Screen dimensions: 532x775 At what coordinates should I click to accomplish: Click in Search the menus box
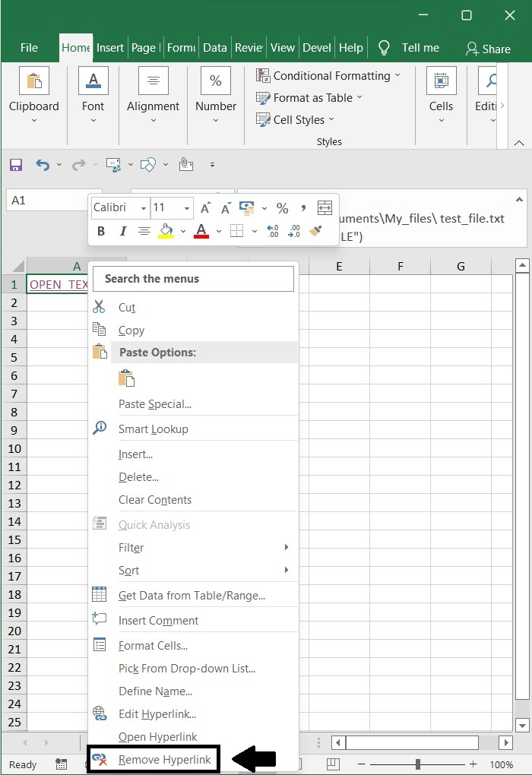pos(193,279)
